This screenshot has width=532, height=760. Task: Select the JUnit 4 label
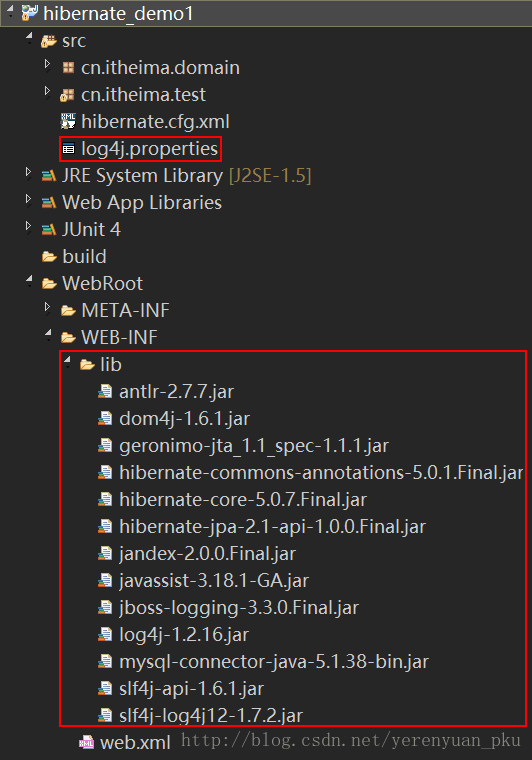pyautogui.click(x=91, y=230)
